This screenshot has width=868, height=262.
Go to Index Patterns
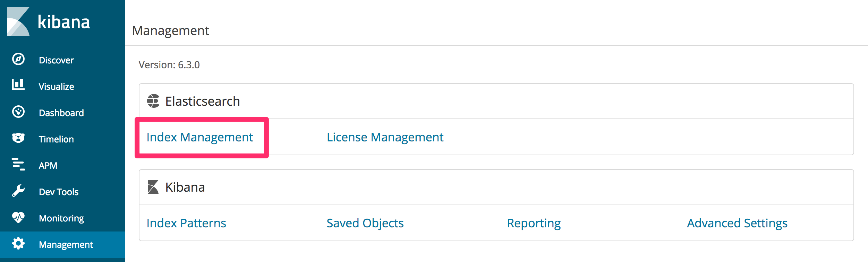[x=186, y=223]
